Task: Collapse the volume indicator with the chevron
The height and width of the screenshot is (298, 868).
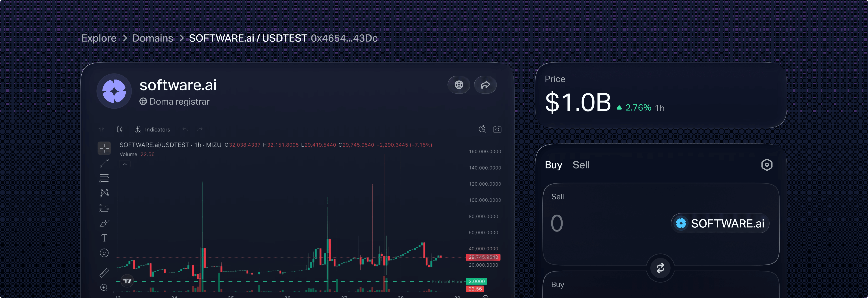Action: pyautogui.click(x=125, y=164)
